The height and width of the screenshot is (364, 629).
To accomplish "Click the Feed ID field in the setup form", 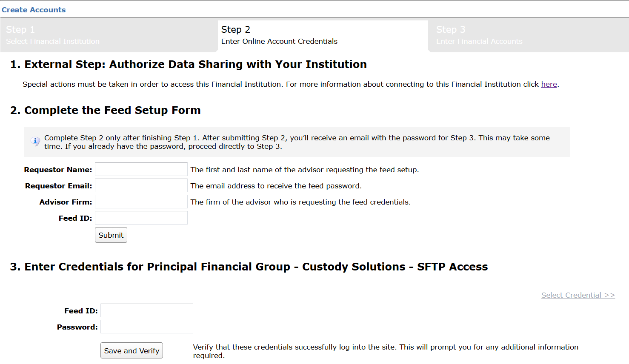I will [x=141, y=218].
